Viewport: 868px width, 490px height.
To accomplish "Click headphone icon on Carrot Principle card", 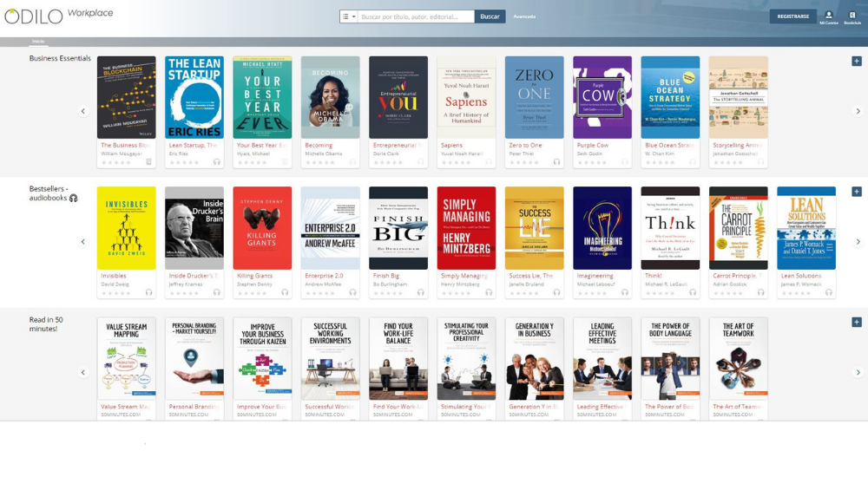I will coord(760,292).
